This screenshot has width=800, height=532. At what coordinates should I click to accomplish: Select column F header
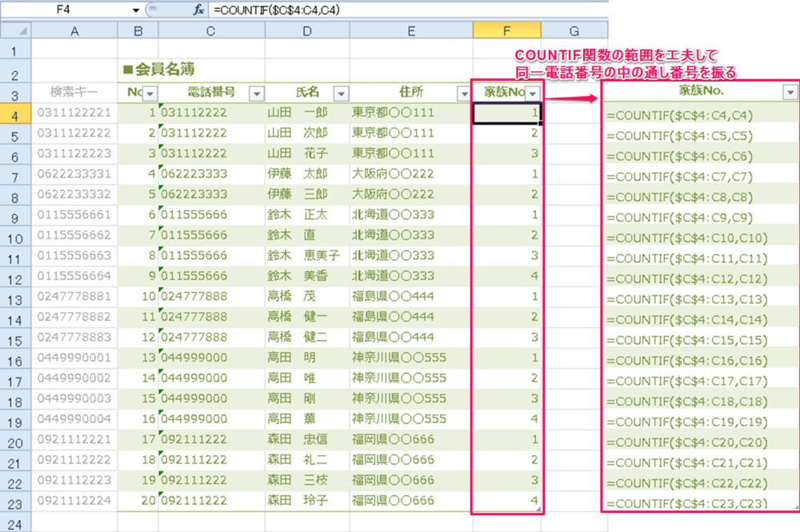point(507,31)
